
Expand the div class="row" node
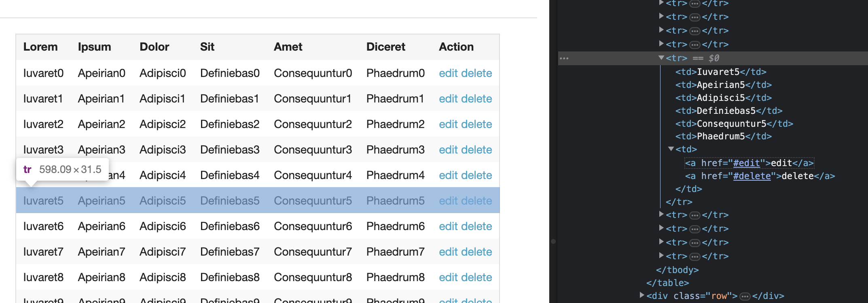(642, 295)
